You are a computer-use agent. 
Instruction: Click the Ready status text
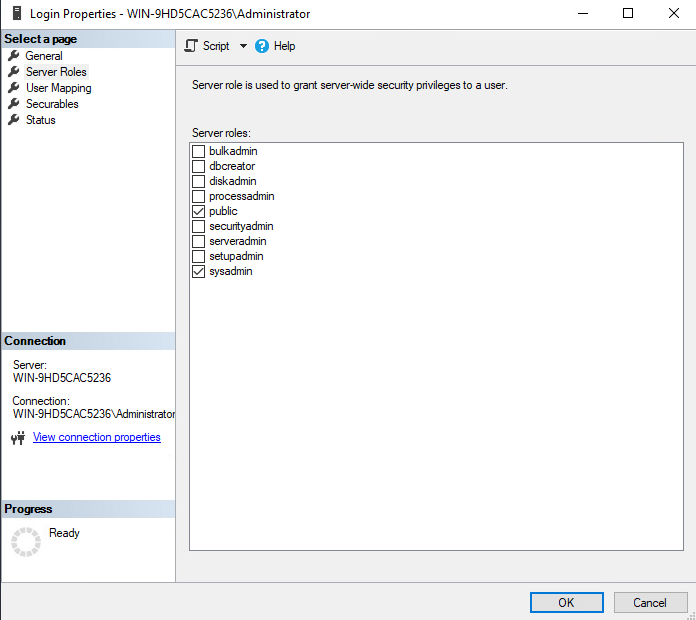(x=64, y=533)
